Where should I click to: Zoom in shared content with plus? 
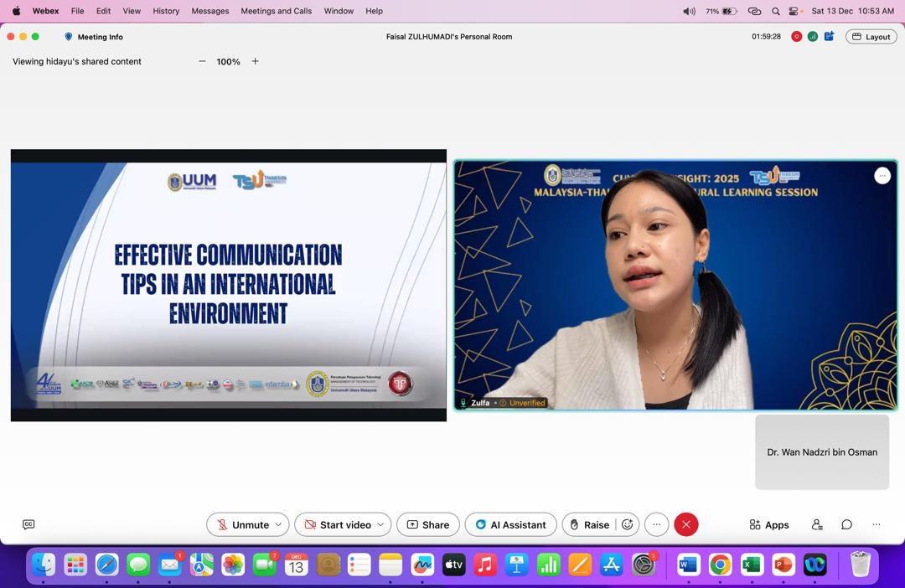pos(256,61)
